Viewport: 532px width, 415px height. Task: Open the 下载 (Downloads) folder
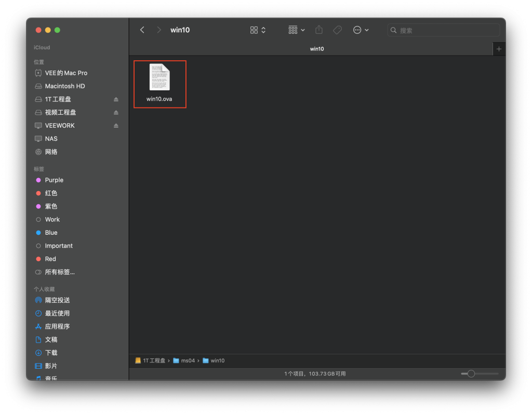(x=51, y=352)
